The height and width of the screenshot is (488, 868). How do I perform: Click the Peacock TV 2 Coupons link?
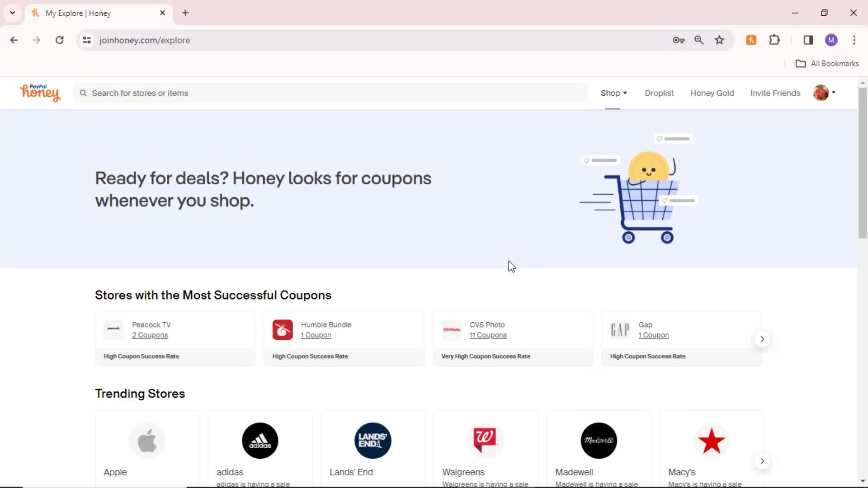[x=150, y=335]
